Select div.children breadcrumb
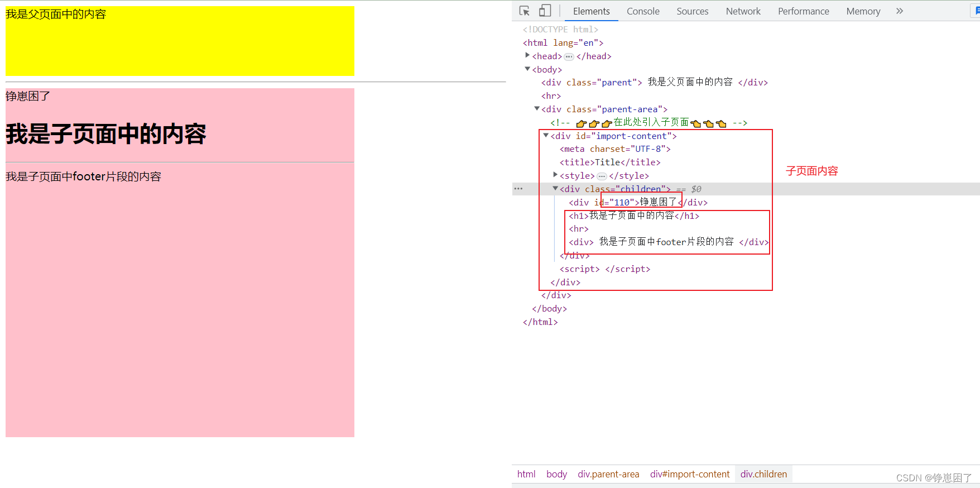980x488 pixels. [x=763, y=474]
